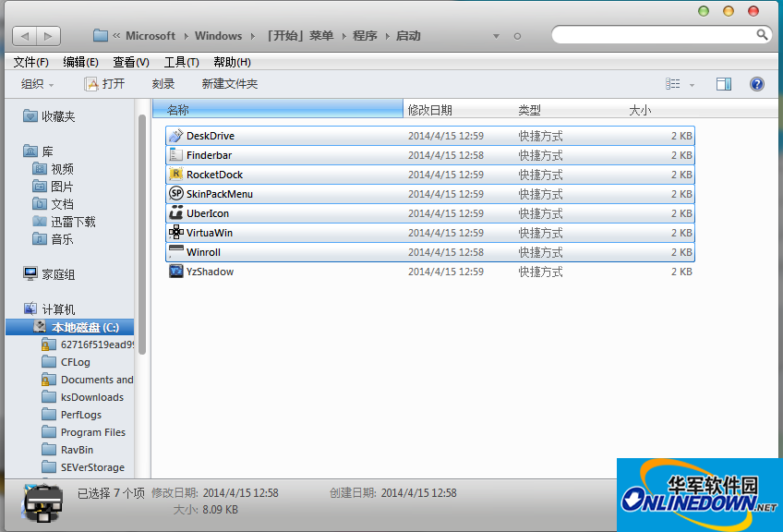Select the YzShadow shortcut icon
Viewport: 783px width, 532px height.
(x=175, y=271)
